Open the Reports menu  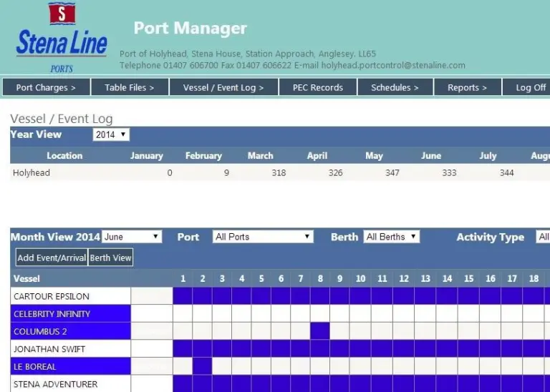[467, 87]
